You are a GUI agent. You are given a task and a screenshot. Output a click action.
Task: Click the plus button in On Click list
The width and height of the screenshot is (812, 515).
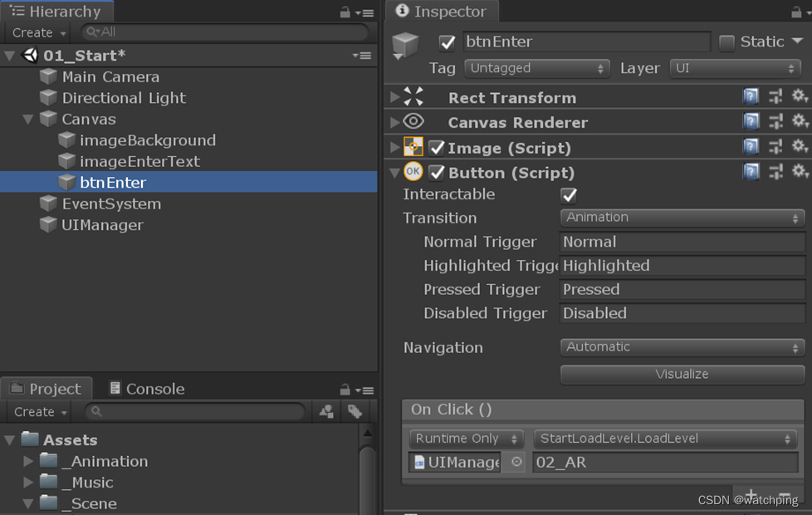click(x=751, y=493)
